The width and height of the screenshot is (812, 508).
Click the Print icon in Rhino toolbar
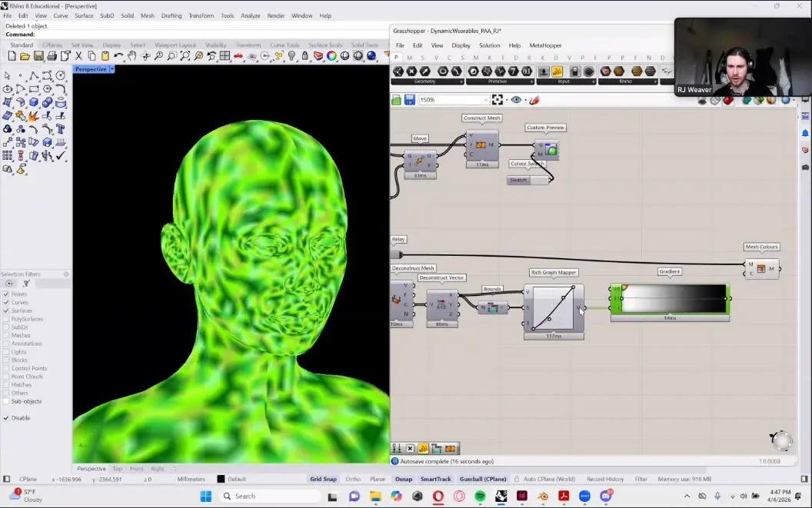52,56
